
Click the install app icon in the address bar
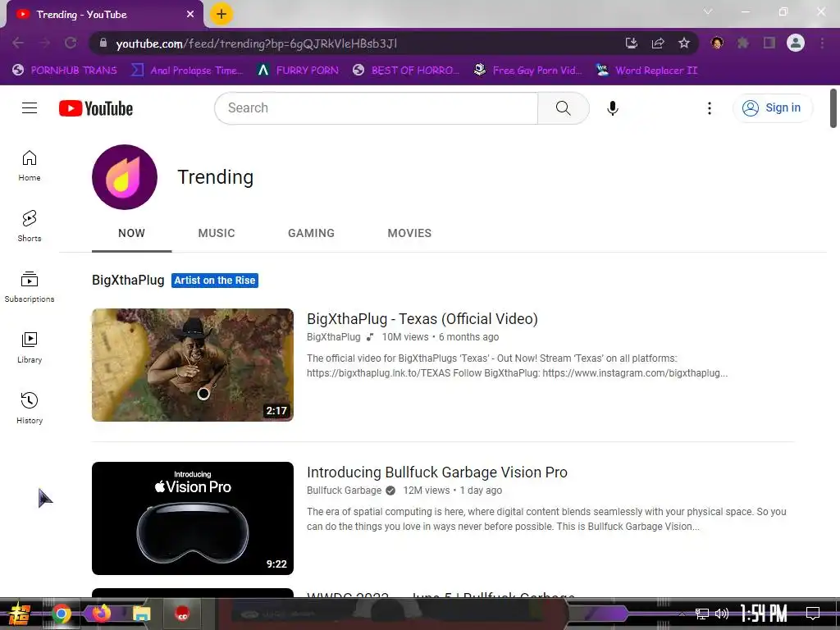coord(632,43)
